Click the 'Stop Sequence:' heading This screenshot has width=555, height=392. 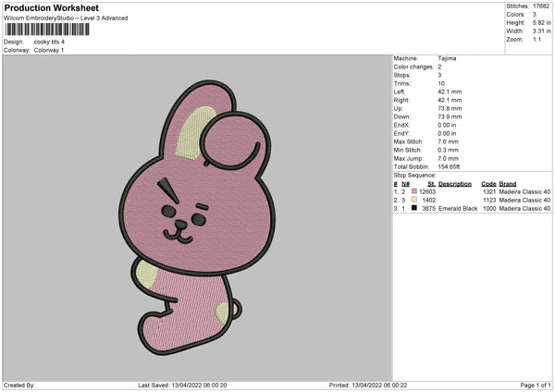pos(414,176)
